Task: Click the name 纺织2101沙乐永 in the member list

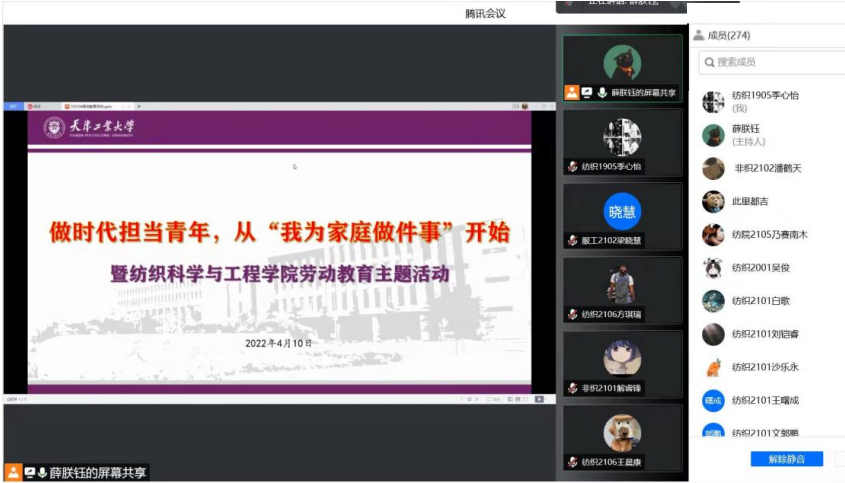Action: pyautogui.click(x=765, y=367)
